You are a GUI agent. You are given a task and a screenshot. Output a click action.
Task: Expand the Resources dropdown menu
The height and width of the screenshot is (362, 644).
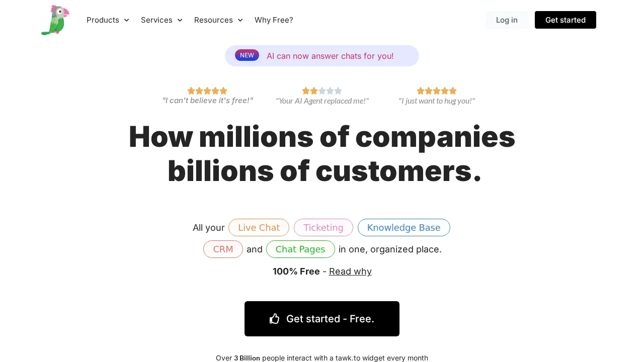[218, 20]
